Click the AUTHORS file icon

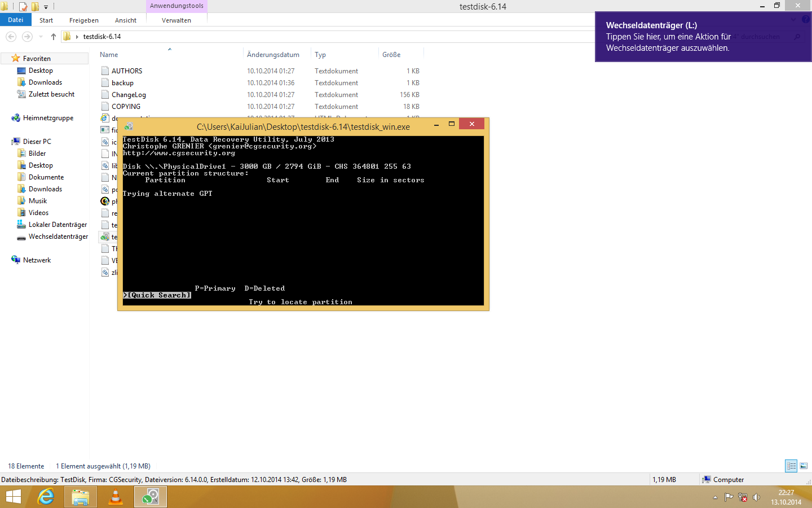(105, 71)
